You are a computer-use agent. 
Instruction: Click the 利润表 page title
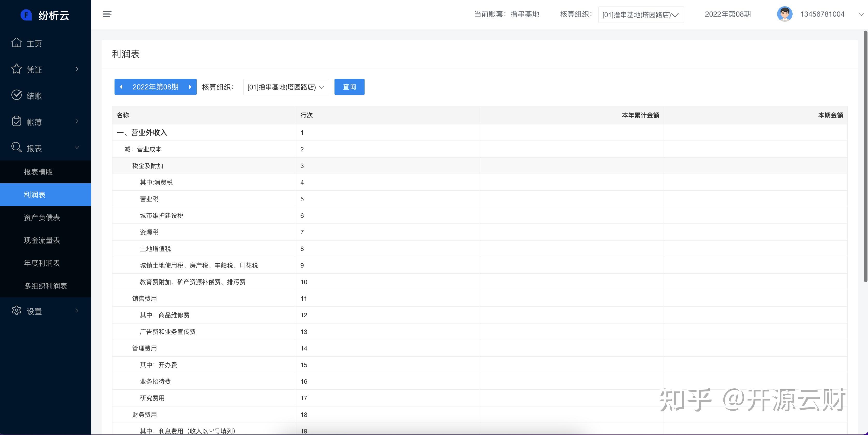126,54
